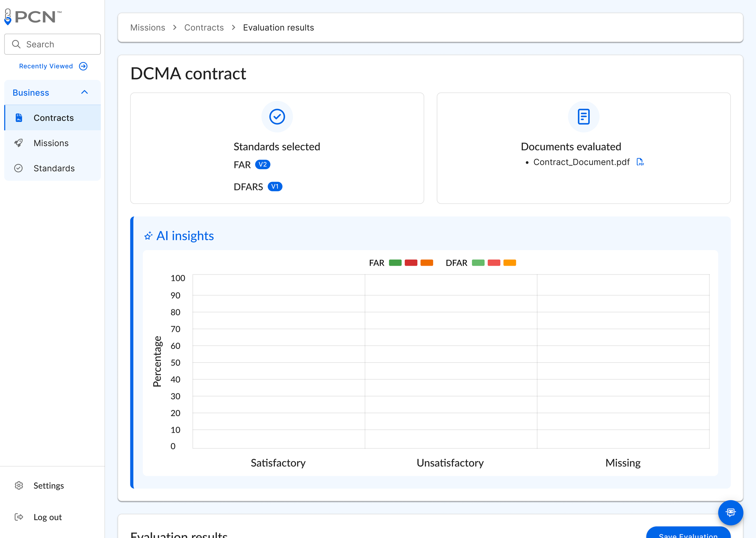Click the PDF icon next to Contract_Document.pdf
756x538 pixels.
(x=640, y=162)
